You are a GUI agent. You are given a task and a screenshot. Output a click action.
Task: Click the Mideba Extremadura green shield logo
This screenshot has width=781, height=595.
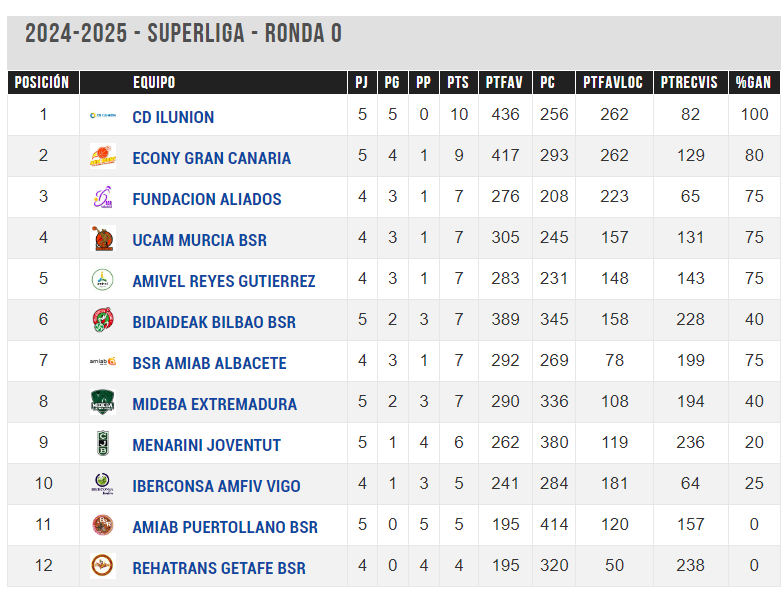pyautogui.click(x=103, y=402)
